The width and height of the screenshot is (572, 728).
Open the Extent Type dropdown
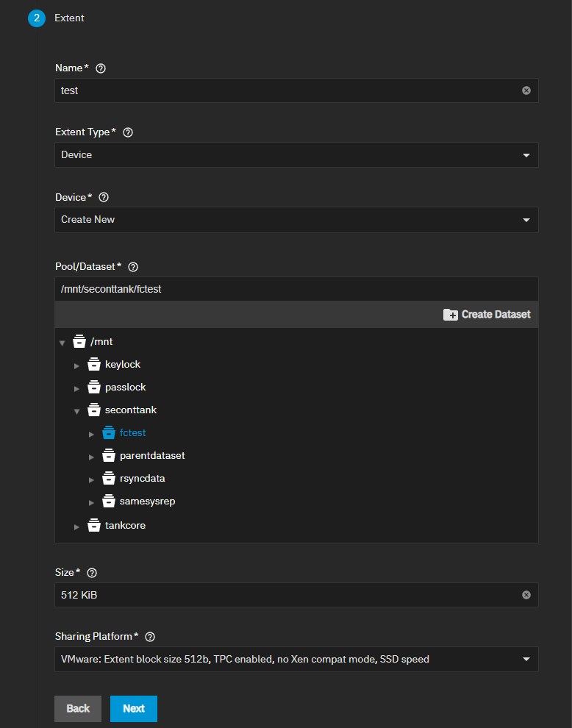tap(296, 155)
